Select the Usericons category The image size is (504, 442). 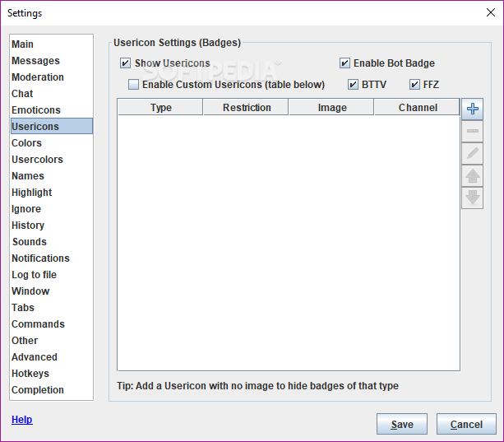tap(52, 126)
